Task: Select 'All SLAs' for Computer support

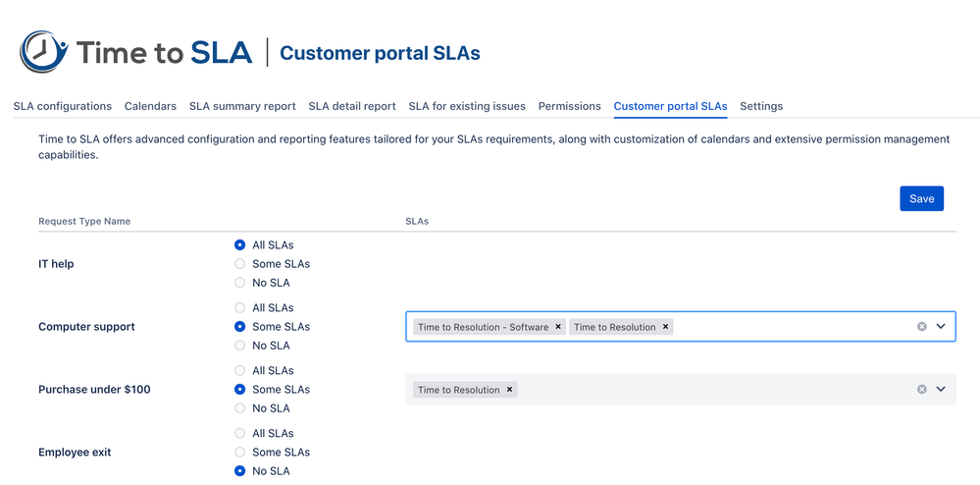Action: (x=240, y=308)
